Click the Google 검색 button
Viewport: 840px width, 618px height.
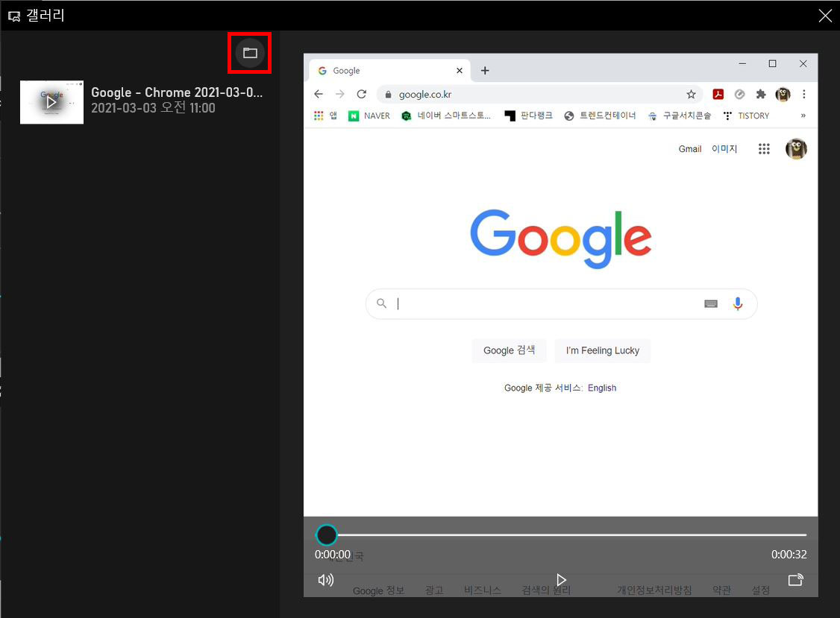509,350
